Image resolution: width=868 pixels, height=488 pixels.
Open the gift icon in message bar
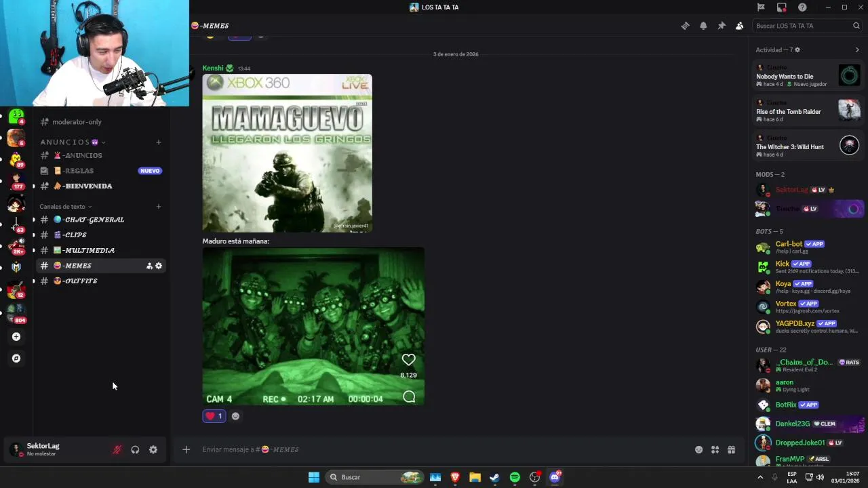tap(731, 449)
